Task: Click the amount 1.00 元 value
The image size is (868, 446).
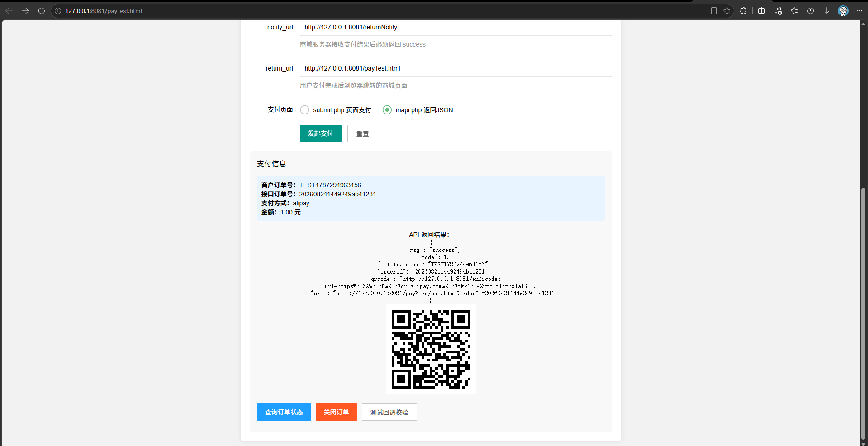Action: coord(290,212)
